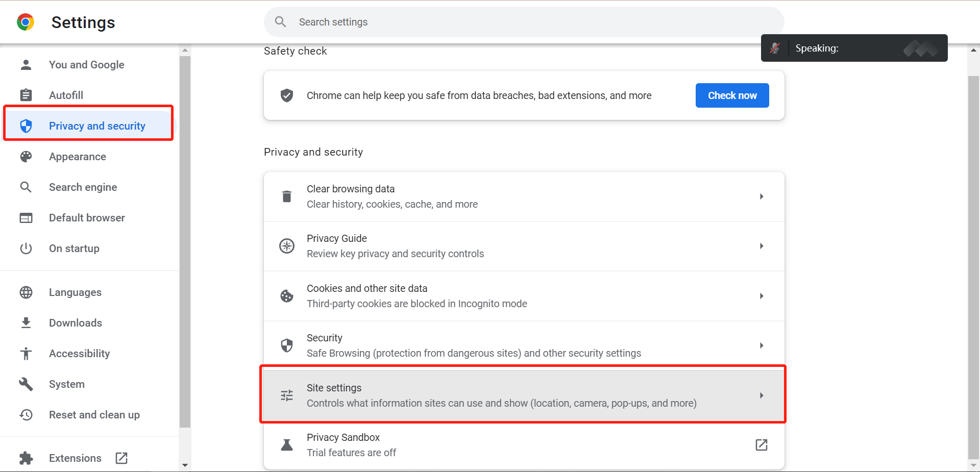This screenshot has width=980, height=472.
Task: Open Privacy Guide row
Action: click(x=524, y=246)
